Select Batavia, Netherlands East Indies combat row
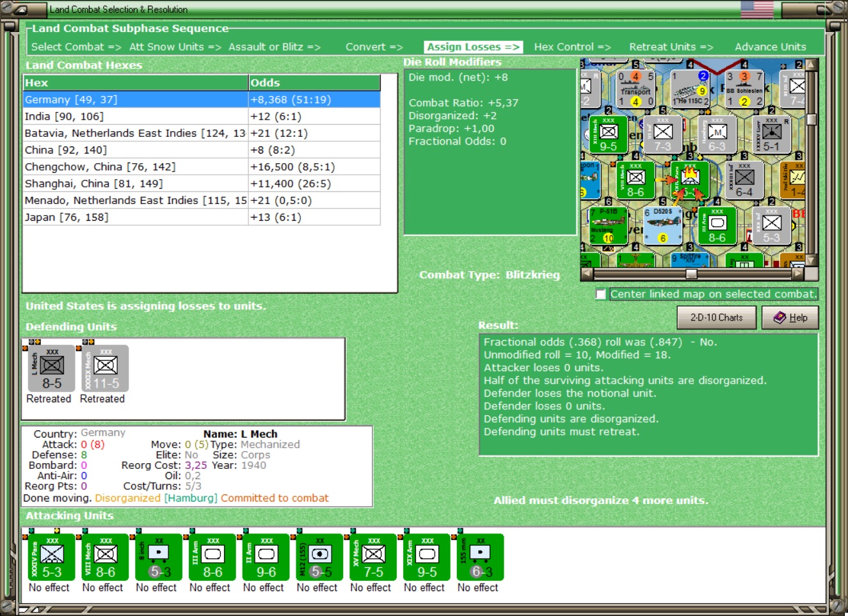The image size is (848, 616). (202, 133)
